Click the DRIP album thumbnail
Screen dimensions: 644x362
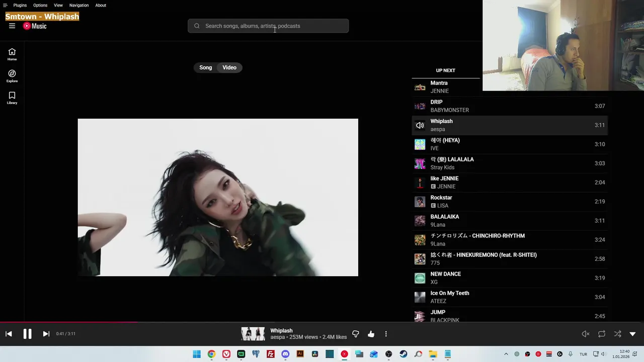pos(420,106)
